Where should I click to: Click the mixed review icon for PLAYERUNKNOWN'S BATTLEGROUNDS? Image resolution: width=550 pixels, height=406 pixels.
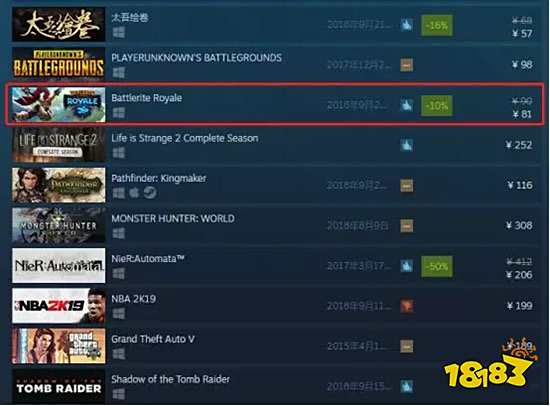(407, 65)
